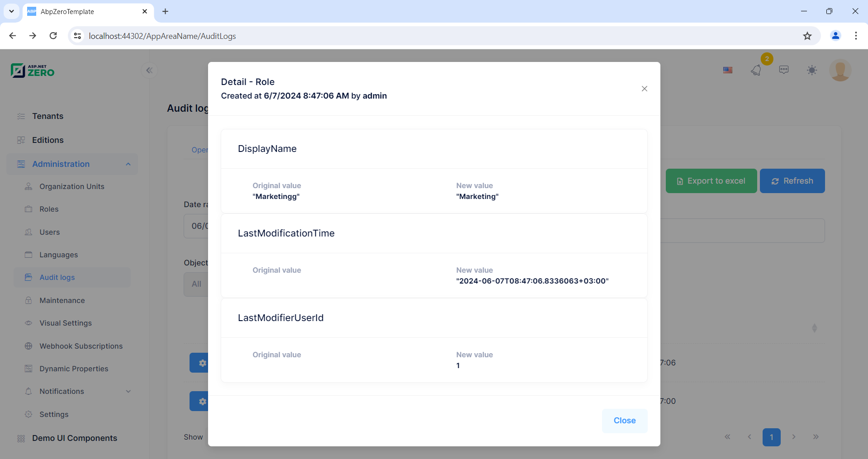Open browser profile icon

pos(835,36)
